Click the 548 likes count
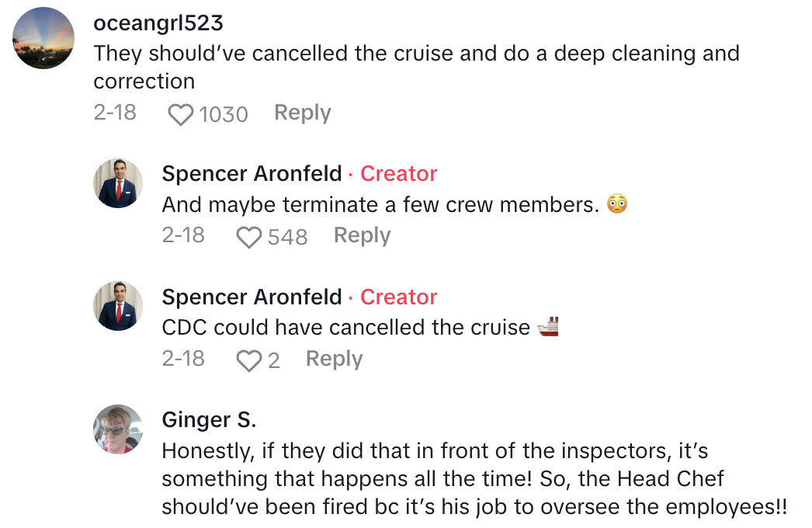 [x=287, y=238]
